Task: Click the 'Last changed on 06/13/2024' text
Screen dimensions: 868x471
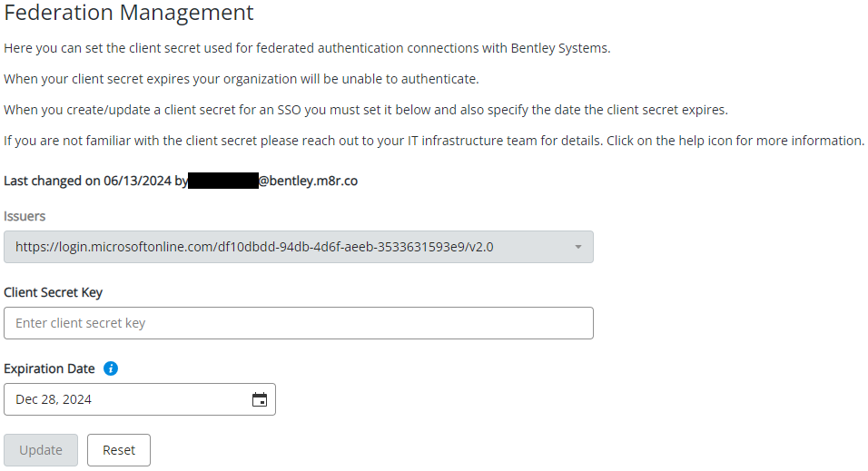Action: (x=87, y=181)
